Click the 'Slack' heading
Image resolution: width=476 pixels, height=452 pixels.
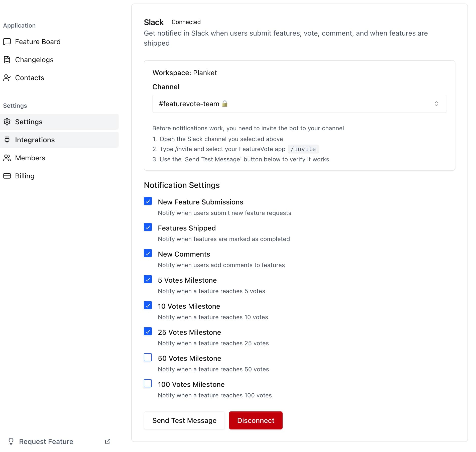(154, 22)
